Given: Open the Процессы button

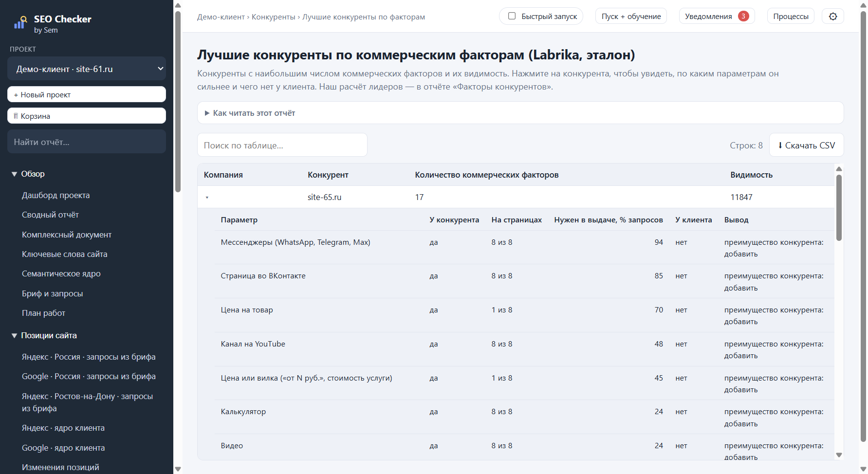Looking at the screenshot, I should (791, 16).
